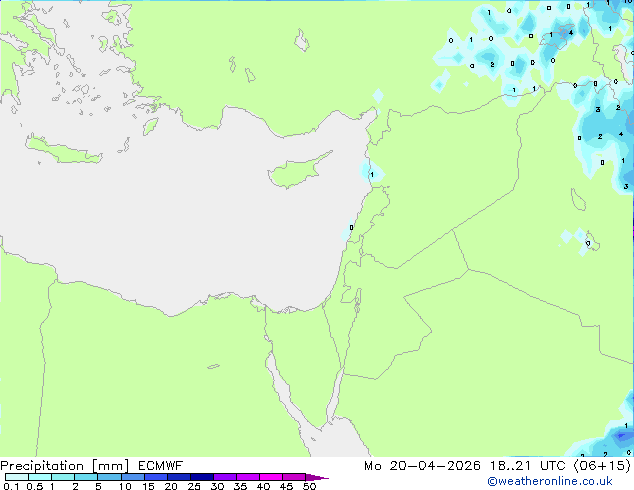Click the '20' legend scale label

click(x=171, y=486)
